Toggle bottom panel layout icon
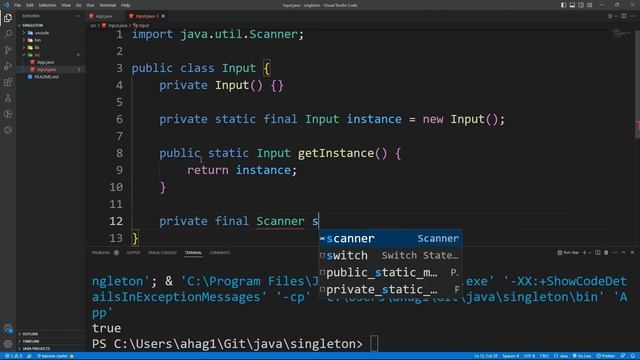 tap(572, 5)
